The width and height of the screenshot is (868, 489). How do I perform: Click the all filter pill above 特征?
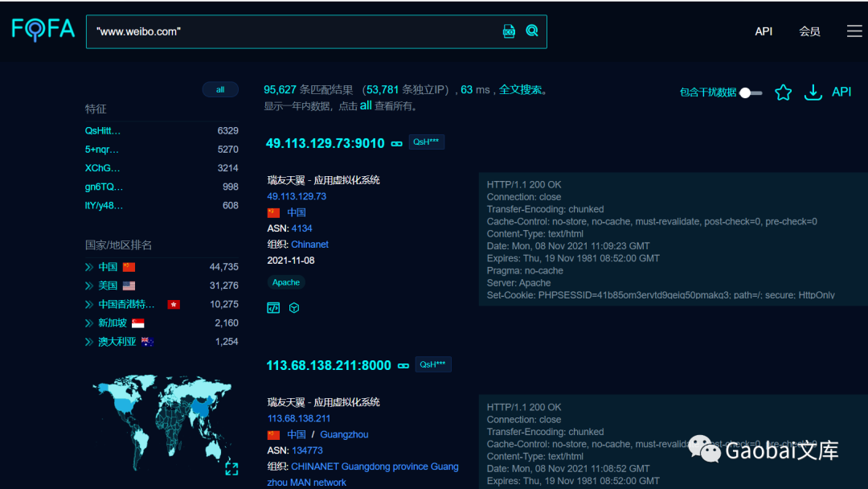click(220, 90)
